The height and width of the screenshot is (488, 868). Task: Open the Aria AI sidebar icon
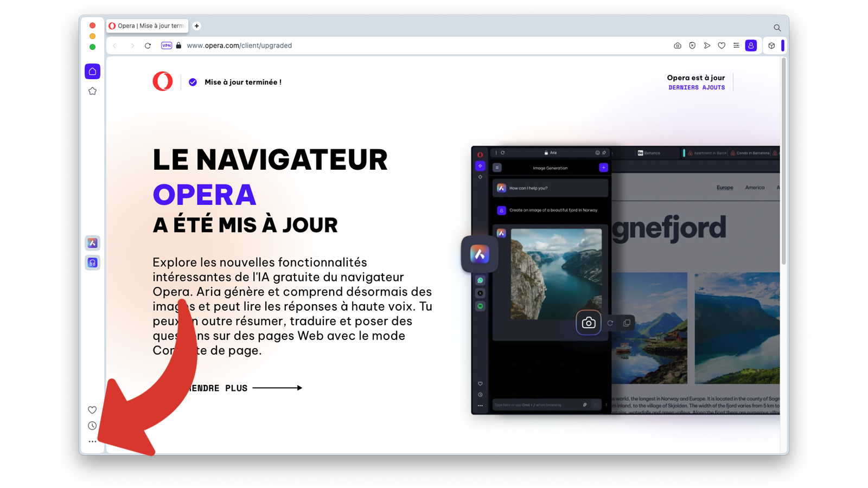(x=92, y=243)
